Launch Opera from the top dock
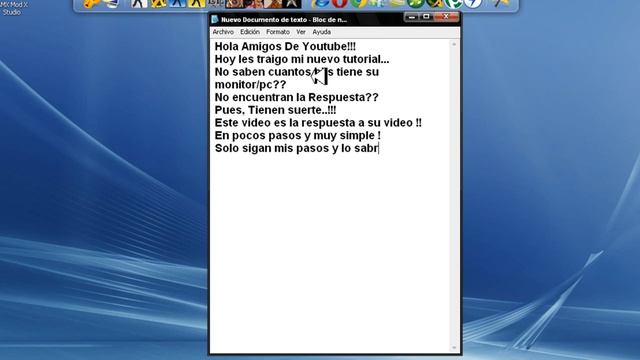 point(339,4)
